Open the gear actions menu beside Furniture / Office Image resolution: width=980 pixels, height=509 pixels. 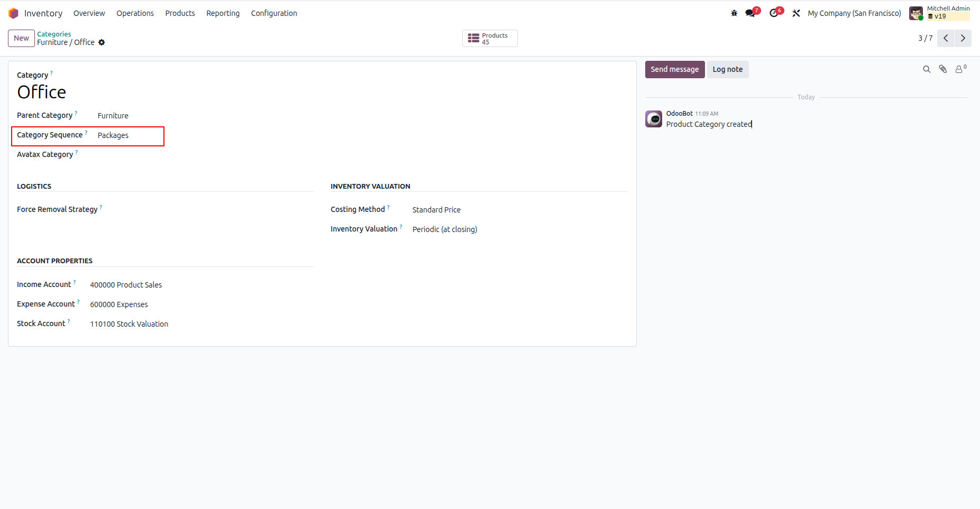(102, 42)
